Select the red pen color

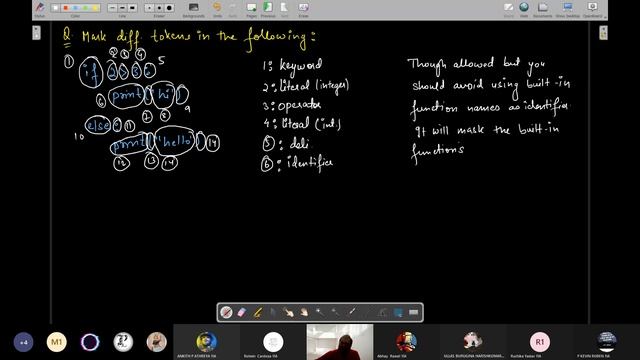point(65,8)
